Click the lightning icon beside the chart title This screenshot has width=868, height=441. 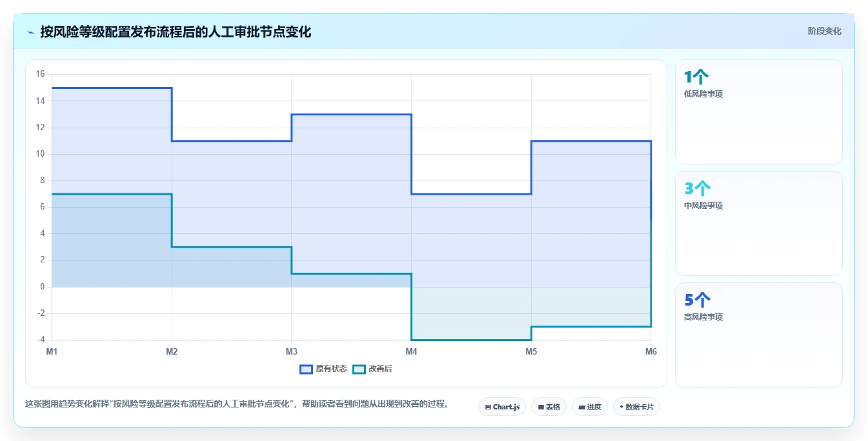[x=30, y=32]
